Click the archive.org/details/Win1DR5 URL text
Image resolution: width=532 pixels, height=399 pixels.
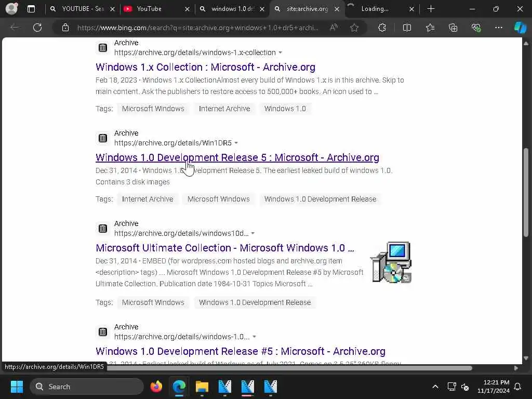(x=172, y=143)
